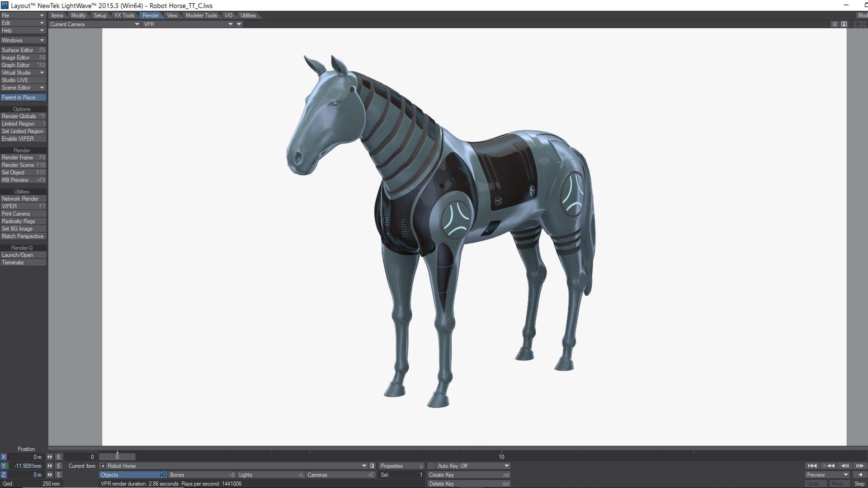Click the X position stepper arrows
This screenshot has height=488, width=868.
click(x=50, y=457)
